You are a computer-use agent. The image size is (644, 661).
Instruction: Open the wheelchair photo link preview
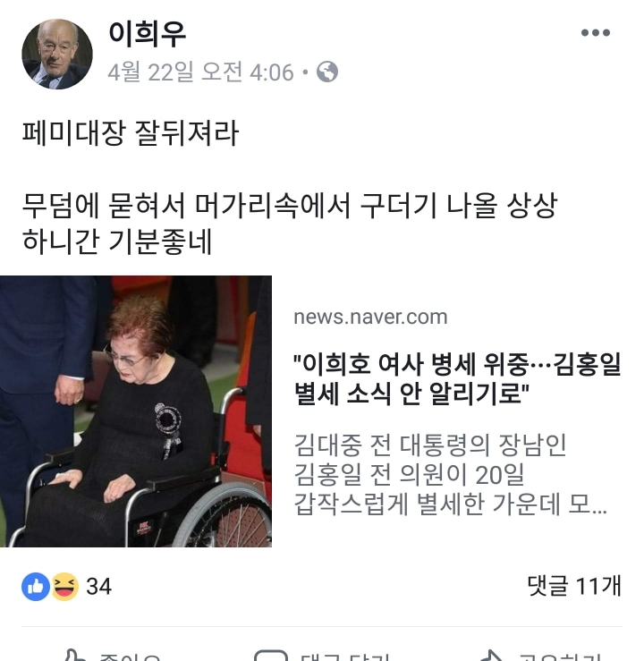136,411
